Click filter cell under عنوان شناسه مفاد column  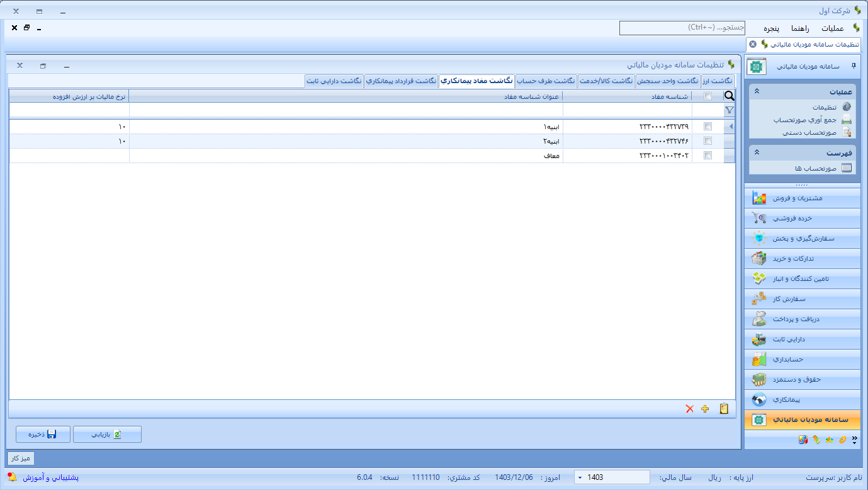(346, 110)
